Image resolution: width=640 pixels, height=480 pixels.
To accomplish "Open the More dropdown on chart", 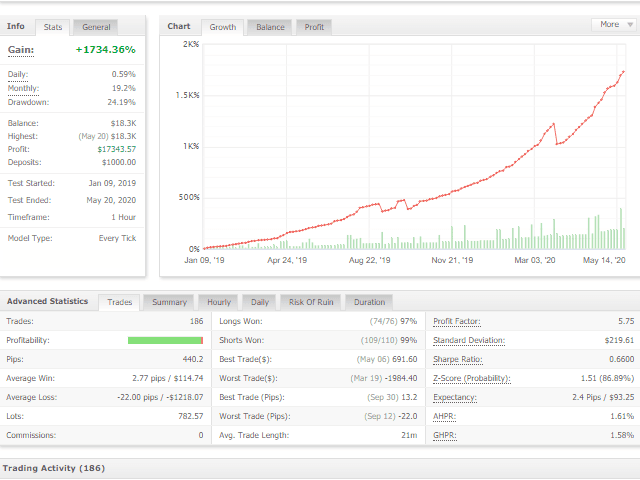I will pyautogui.click(x=614, y=24).
